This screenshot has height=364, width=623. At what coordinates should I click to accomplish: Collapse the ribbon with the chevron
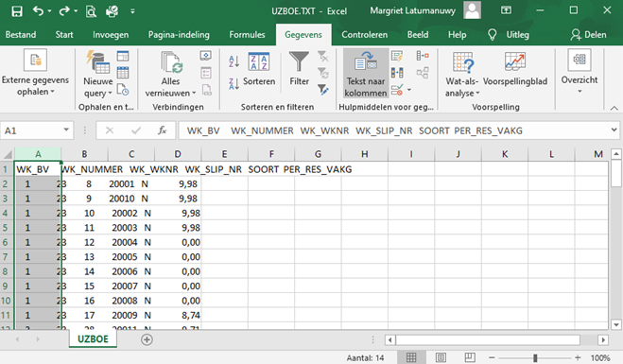[614, 108]
